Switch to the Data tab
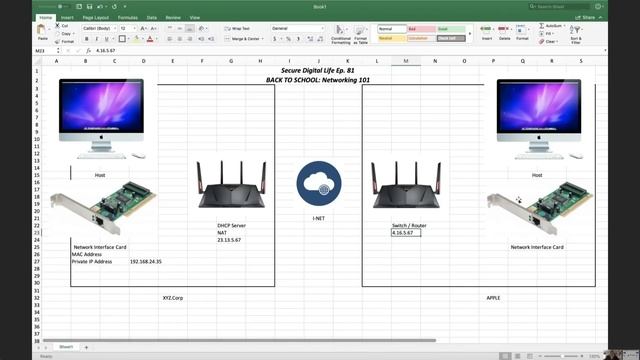The width and height of the screenshot is (640, 360). (152, 18)
